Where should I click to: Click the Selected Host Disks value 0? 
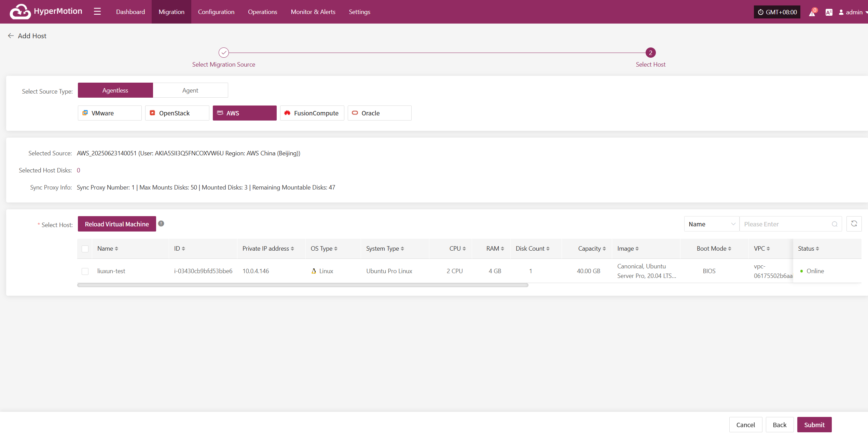tap(79, 170)
